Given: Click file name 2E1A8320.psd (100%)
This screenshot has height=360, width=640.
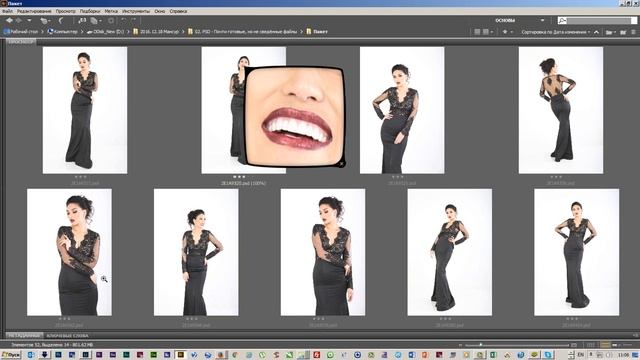Looking at the screenshot, I should pyautogui.click(x=243, y=183).
